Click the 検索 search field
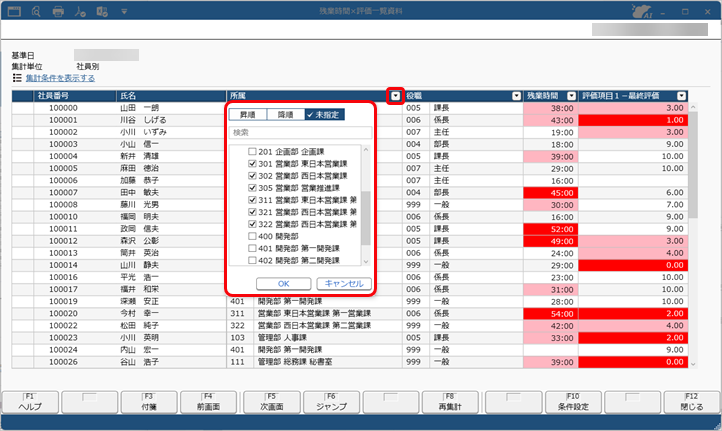This screenshot has height=431, width=722. pyautogui.click(x=300, y=133)
